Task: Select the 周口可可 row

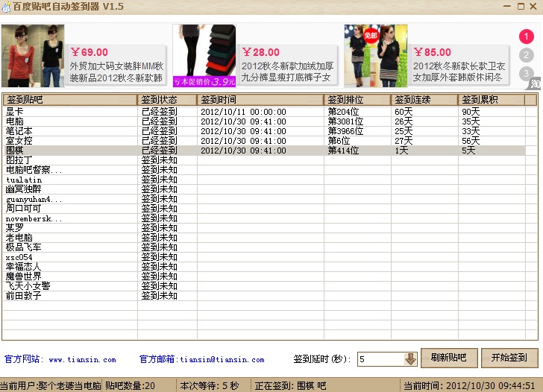Action: [264, 209]
